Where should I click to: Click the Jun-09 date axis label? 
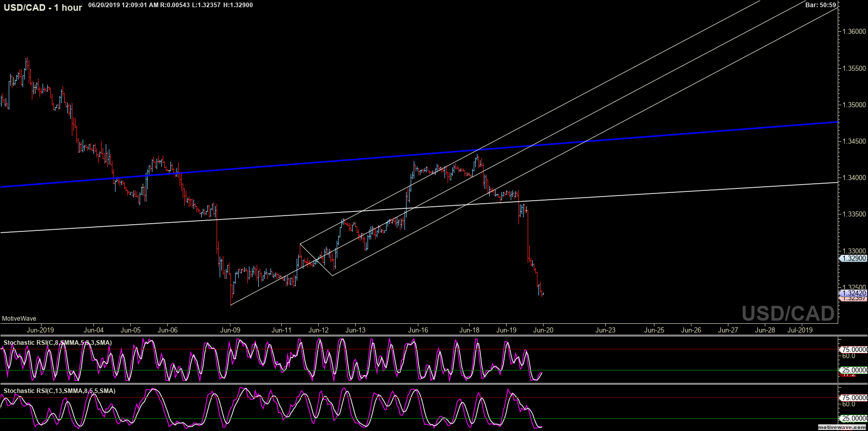(230, 330)
